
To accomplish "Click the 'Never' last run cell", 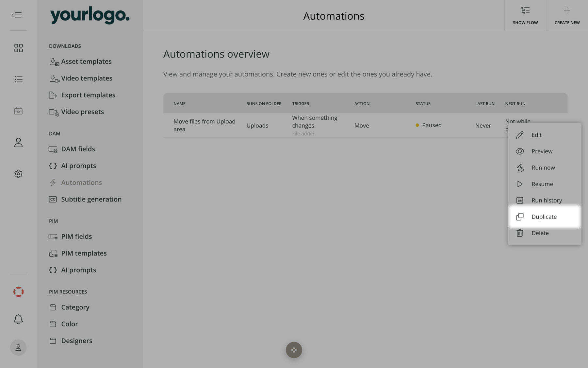I will point(483,126).
